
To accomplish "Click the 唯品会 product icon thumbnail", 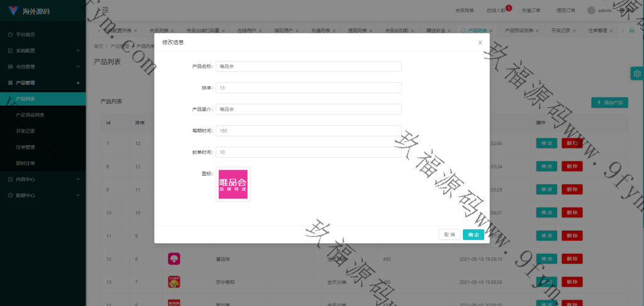I will (233, 184).
